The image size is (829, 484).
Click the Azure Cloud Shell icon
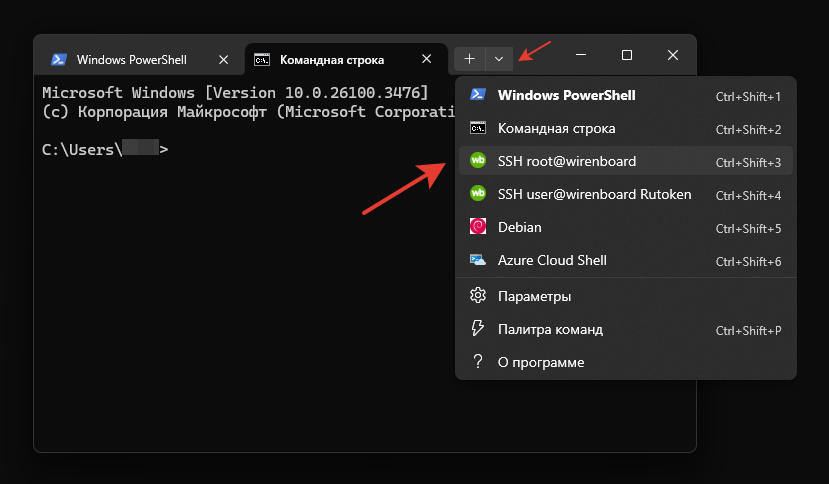click(x=478, y=260)
